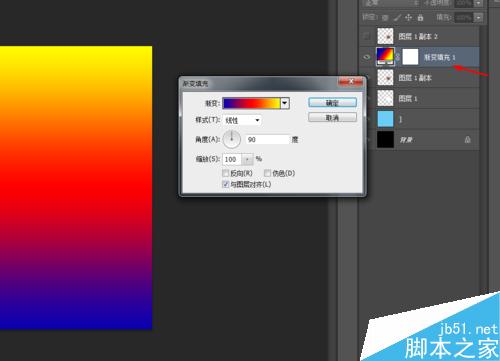Select the 图层 1 副本 2 layer thumbnail
The image size is (500, 361).
point(385,36)
